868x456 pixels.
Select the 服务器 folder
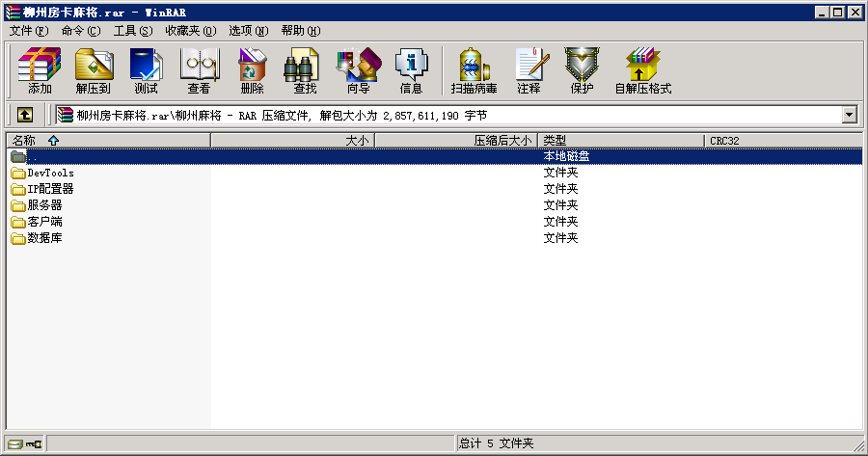(x=44, y=205)
